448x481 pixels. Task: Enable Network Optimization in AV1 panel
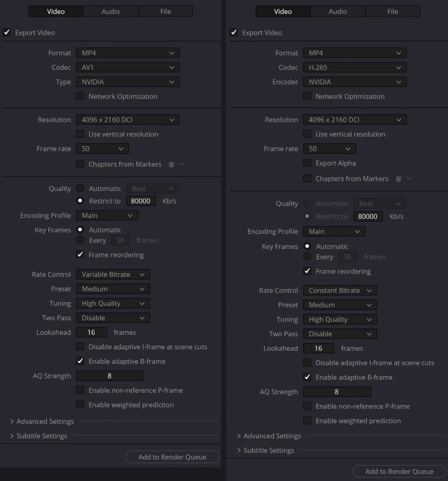click(x=80, y=96)
